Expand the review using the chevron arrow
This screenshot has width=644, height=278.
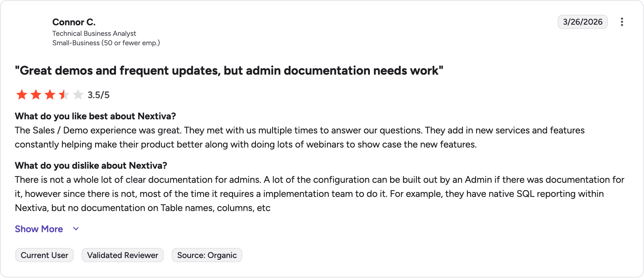tap(76, 229)
